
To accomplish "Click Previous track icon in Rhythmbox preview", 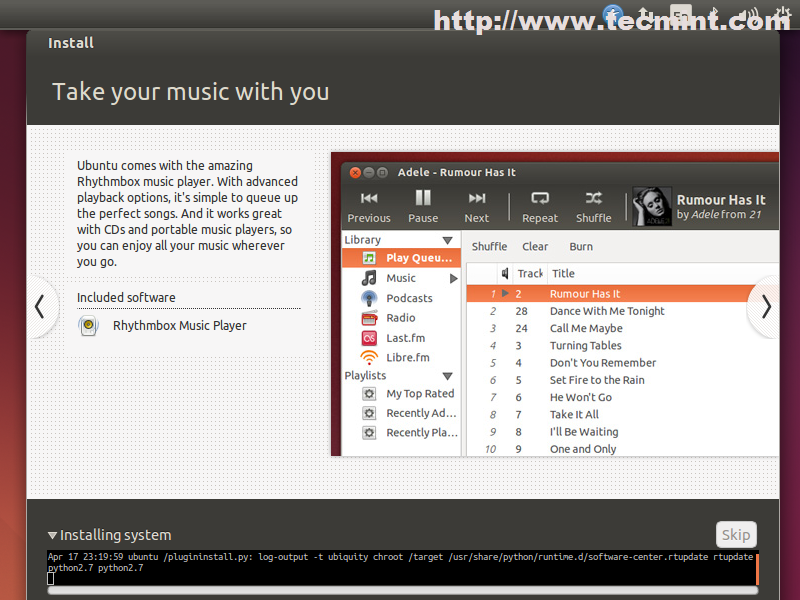I will (369, 198).
